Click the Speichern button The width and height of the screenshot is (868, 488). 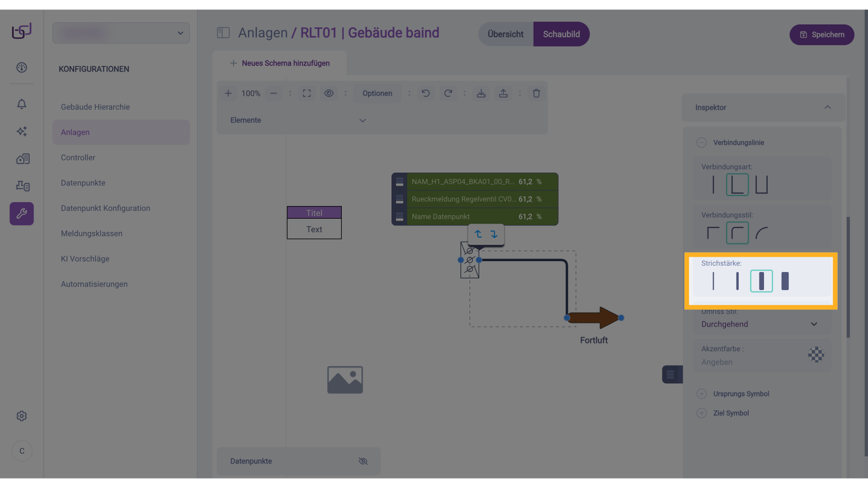click(821, 35)
